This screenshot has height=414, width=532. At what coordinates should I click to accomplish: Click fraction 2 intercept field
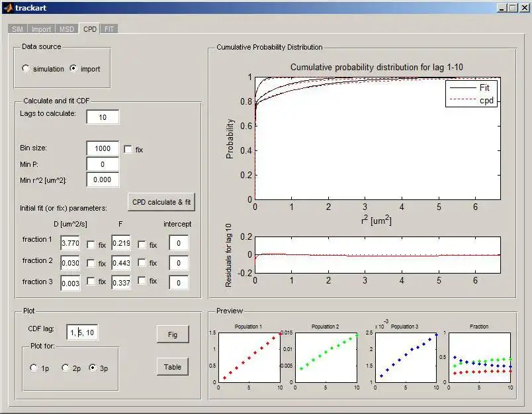(179, 263)
